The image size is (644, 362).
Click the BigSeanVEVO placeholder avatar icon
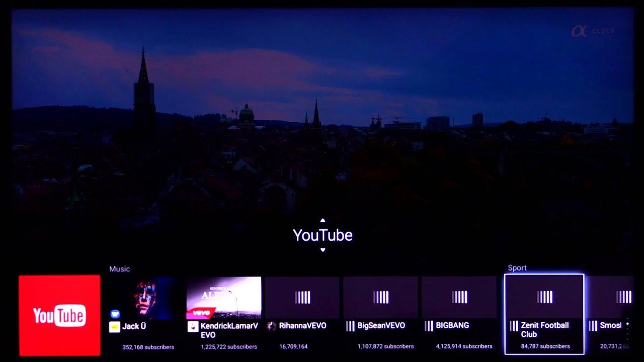click(x=350, y=326)
